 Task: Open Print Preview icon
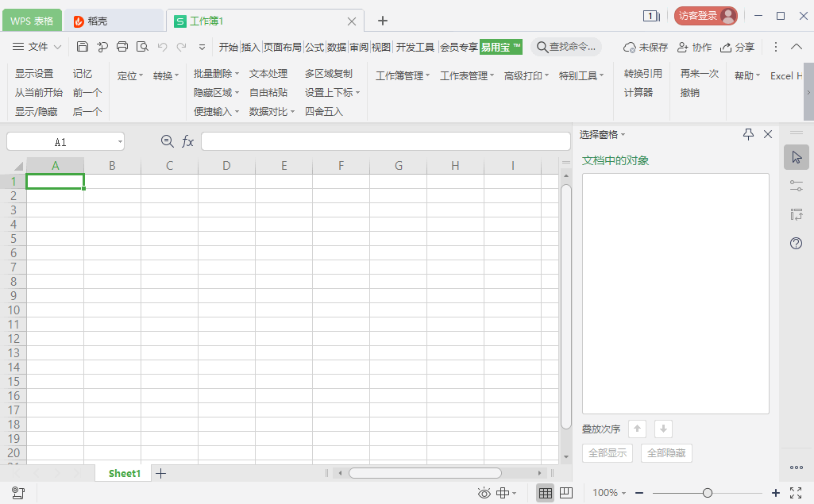click(x=142, y=47)
